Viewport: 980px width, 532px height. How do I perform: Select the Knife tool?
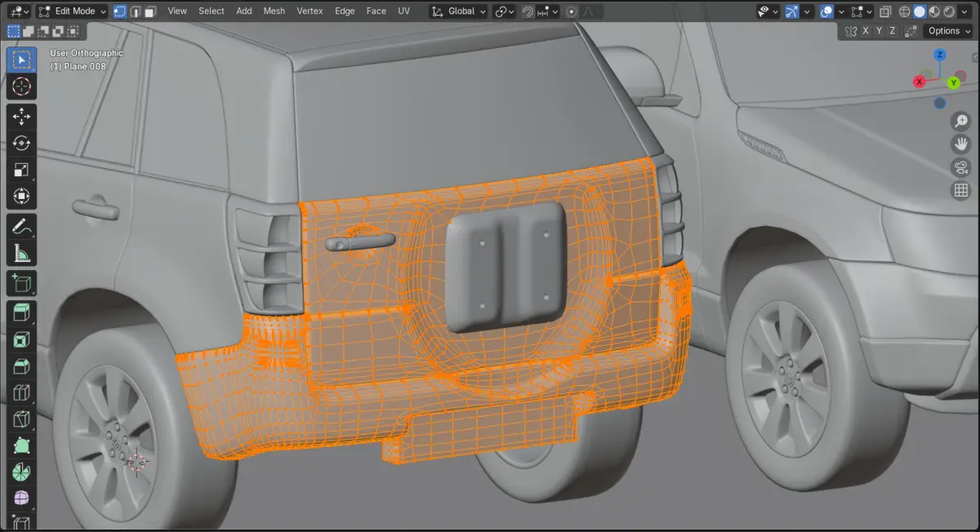pos(22,420)
